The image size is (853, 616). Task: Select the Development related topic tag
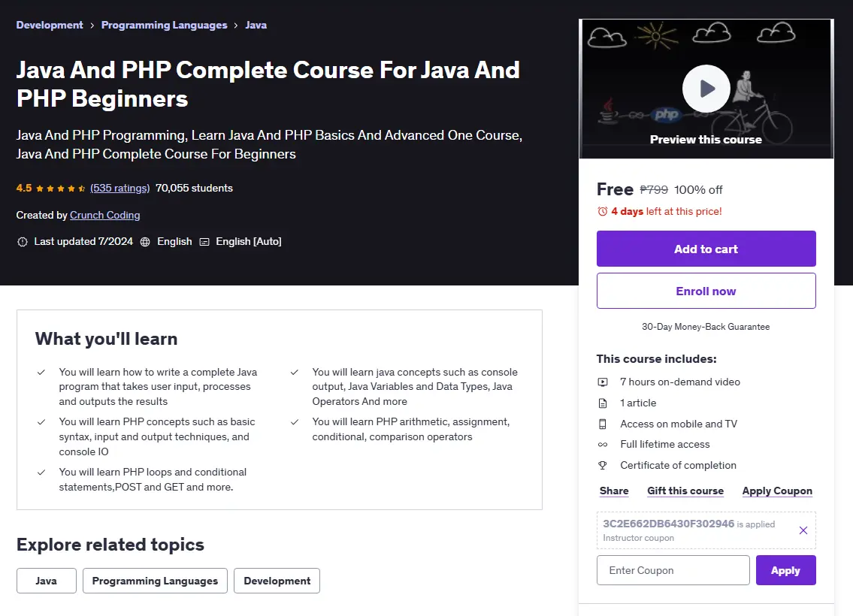[277, 581]
